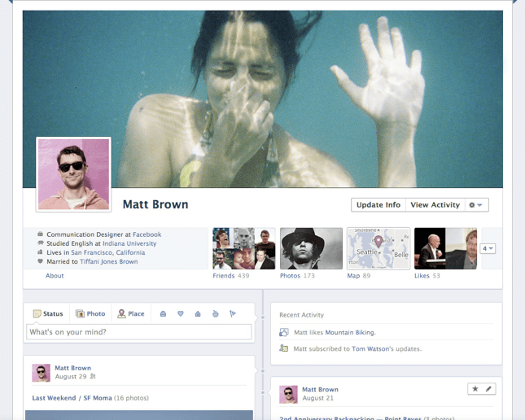This screenshot has height=420, width=525.
Task: Click the Family and Relationships heart icon in composer
Action: click(x=181, y=314)
